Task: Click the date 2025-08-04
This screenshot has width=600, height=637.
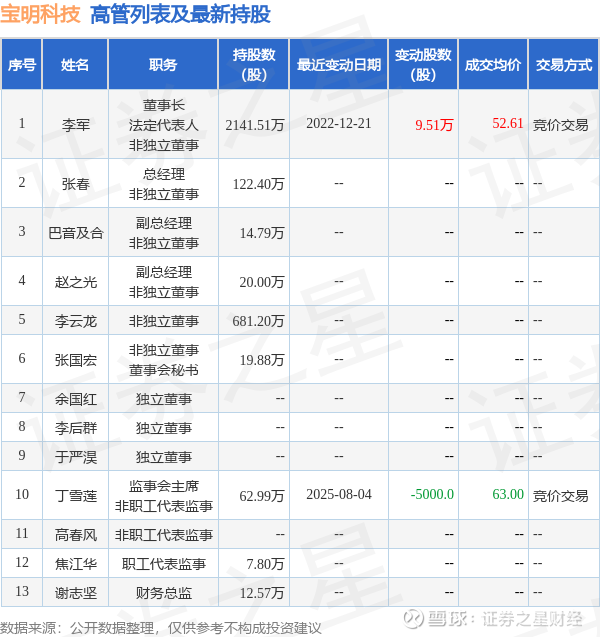Action: coord(339,494)
